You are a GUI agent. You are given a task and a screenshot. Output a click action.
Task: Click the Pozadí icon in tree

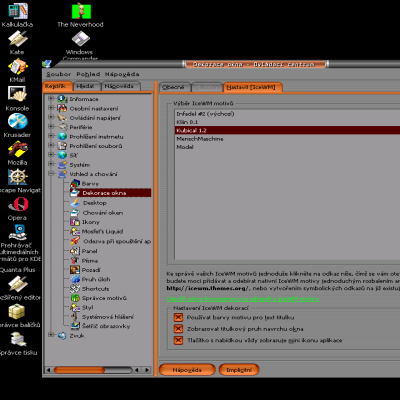click(75, 270)
